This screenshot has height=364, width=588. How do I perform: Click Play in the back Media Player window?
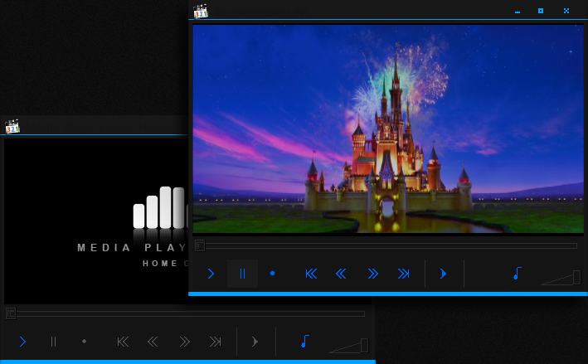point(22,342)
